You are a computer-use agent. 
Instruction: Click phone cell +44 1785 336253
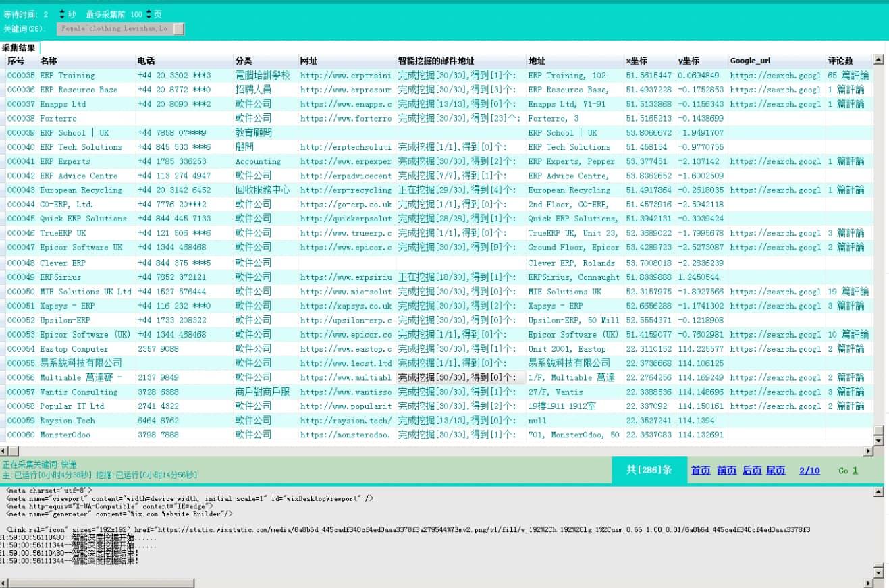click(184, 161)
